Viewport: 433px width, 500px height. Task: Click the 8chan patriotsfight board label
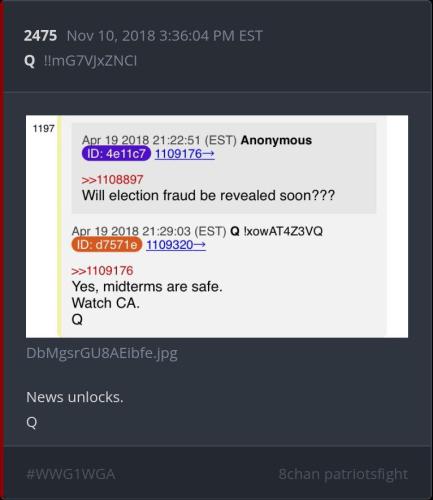343,474
